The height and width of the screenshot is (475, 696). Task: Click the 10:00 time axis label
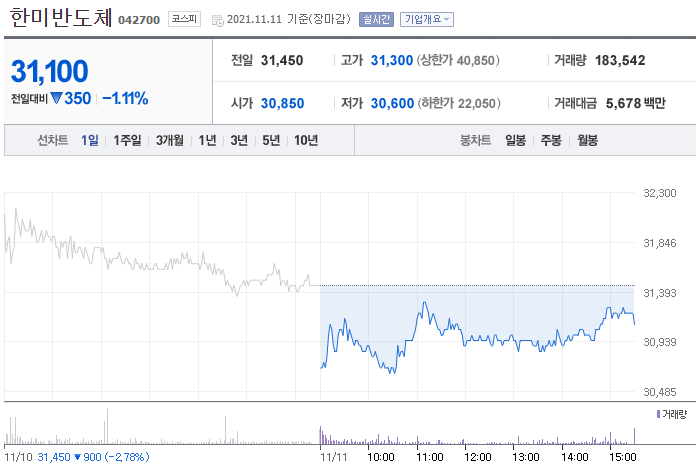(381, 457)
